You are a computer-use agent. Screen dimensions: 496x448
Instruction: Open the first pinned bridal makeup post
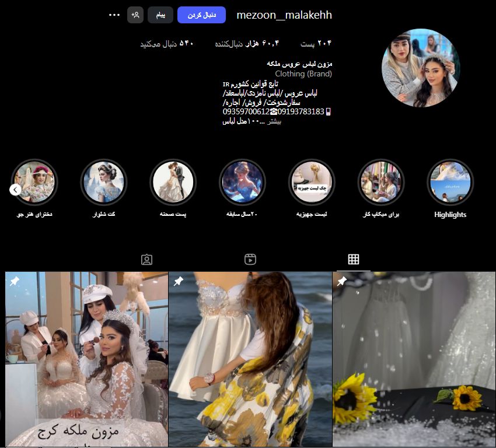(x=86, y=359)
